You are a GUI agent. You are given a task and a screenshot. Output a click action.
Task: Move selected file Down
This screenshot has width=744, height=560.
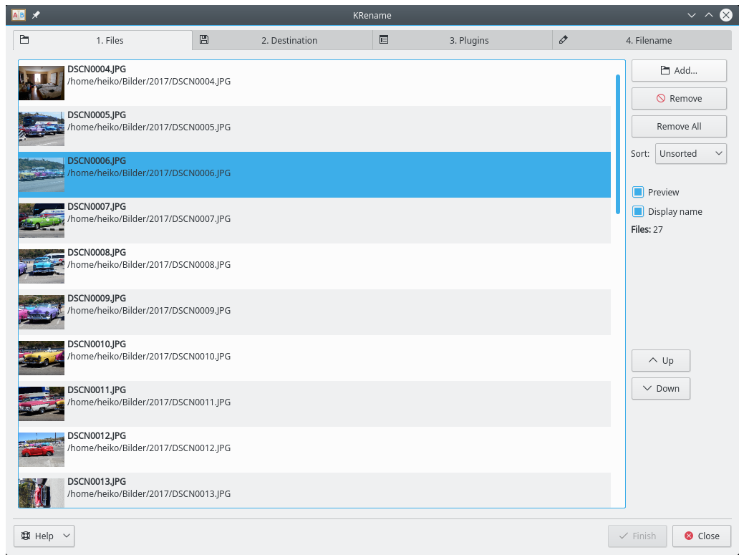(x=660, y=389)
